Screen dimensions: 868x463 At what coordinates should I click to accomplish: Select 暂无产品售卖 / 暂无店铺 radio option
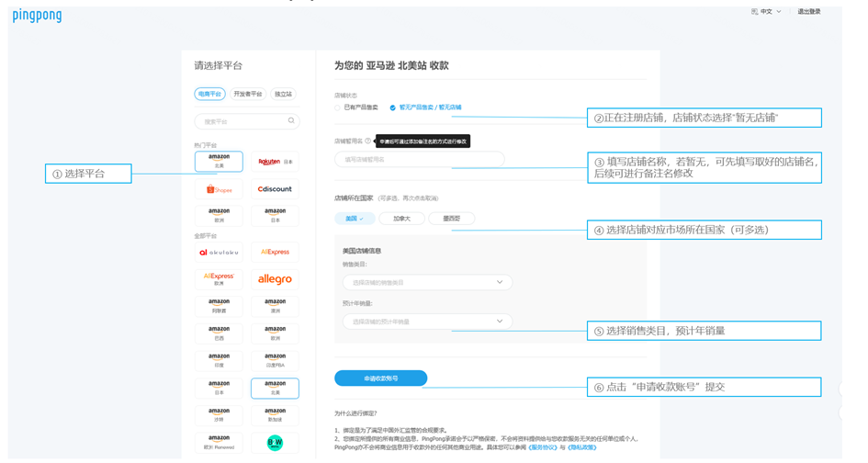(x=425, y=107)
